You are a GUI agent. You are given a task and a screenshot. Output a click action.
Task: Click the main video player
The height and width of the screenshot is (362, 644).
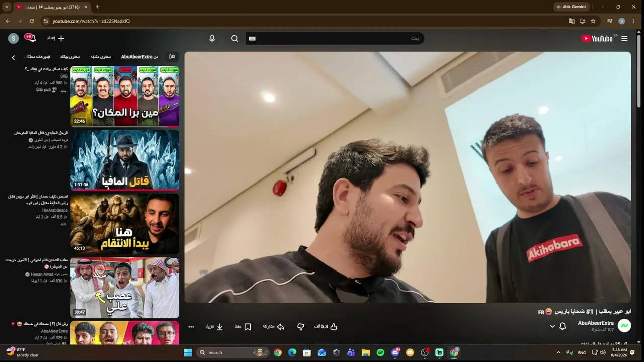click(408, 177)
